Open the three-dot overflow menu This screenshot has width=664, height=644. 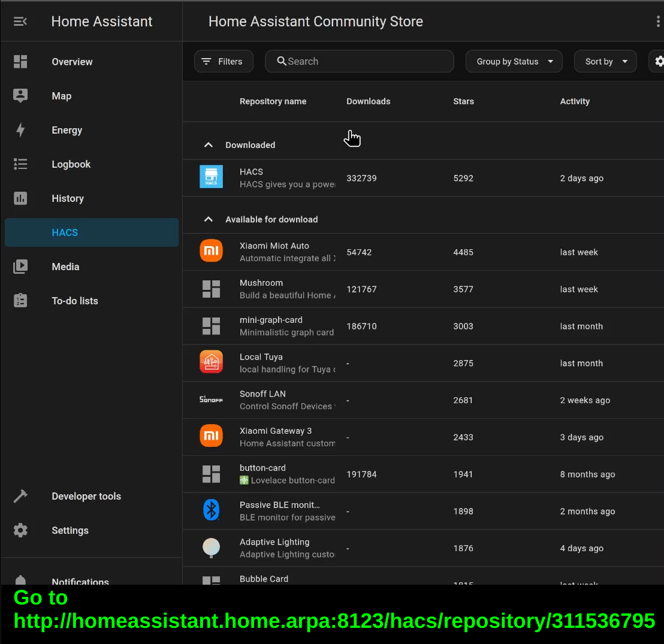(x=657, y=21)
